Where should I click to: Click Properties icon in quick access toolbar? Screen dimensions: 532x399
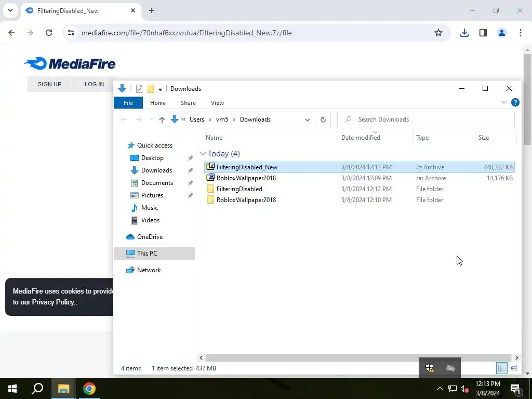(139, 89)
